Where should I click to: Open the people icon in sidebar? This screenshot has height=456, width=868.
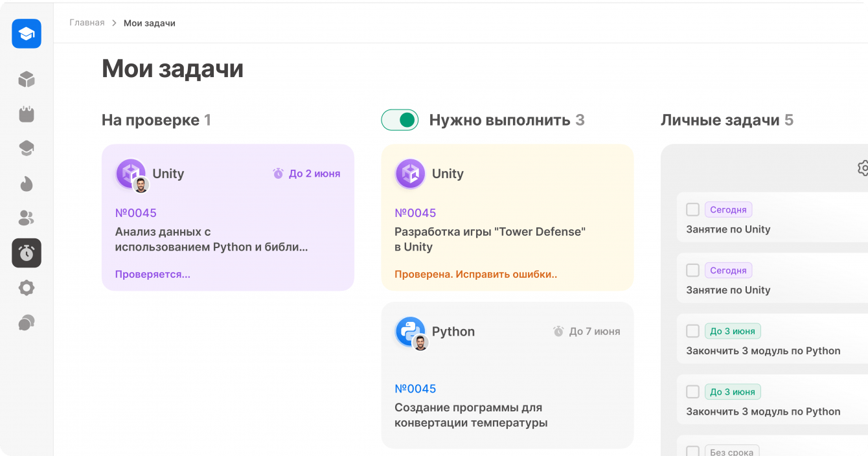(x=27, y=218)
